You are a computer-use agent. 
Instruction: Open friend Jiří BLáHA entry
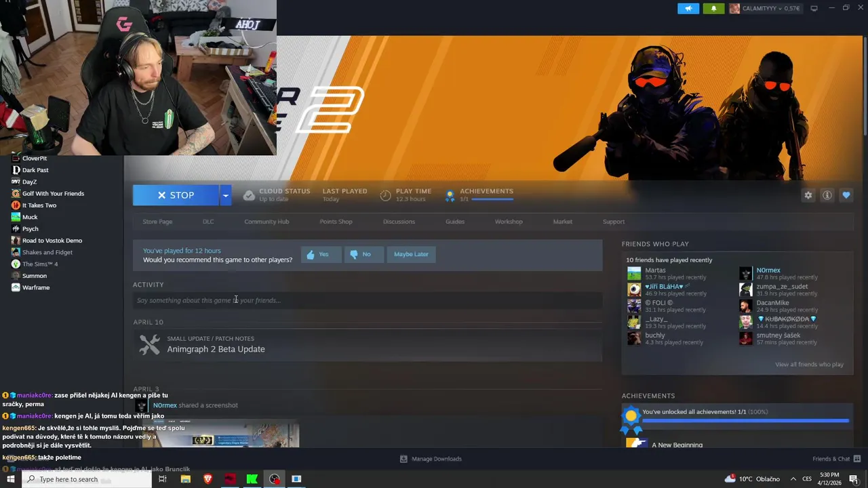(x=667, y=290)
